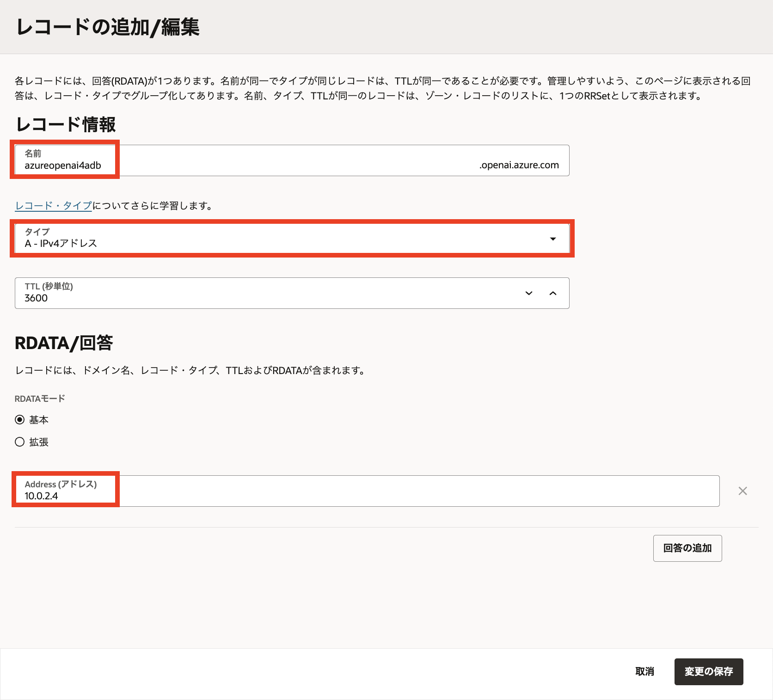The width and height of the screenshot is (773, 700).
Task: Select the 基本 RDATA mode
Action: coord(19,420)
